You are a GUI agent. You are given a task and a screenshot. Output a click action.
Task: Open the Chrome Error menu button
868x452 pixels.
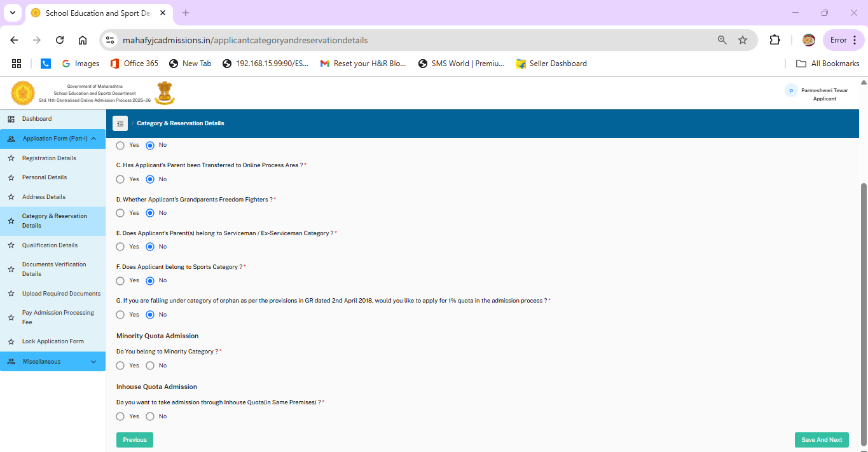coord(844,40)
